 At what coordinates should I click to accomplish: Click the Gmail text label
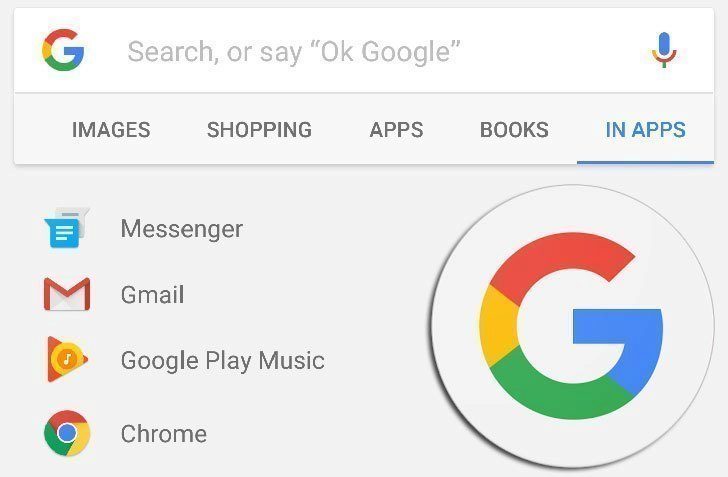click(152, 294)
